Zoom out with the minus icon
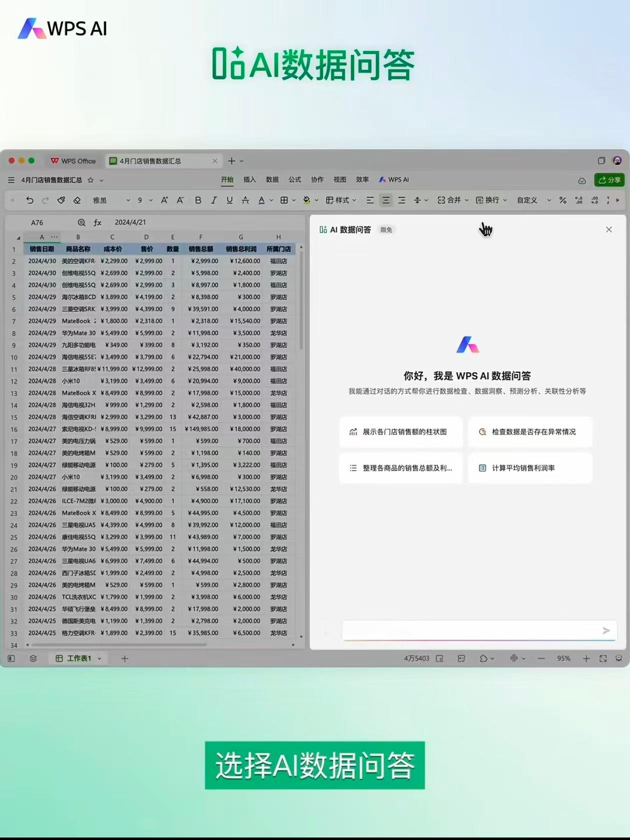Viewport: 630px width, 840px height. pyautogui.click(x=541, y=659)
